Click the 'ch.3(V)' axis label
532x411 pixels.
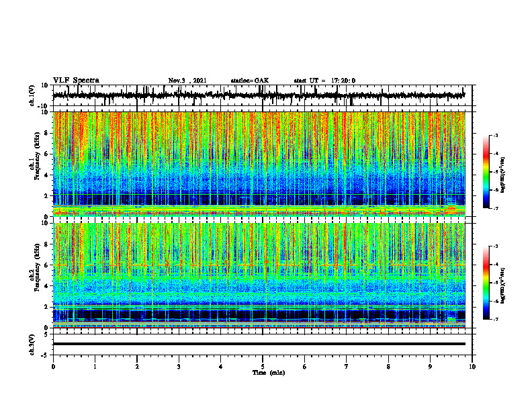point(32,345)
